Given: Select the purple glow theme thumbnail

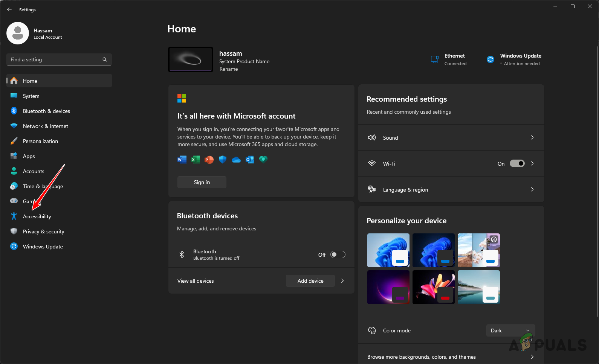Looking at the screenshot, I should [x=388, y=287].
